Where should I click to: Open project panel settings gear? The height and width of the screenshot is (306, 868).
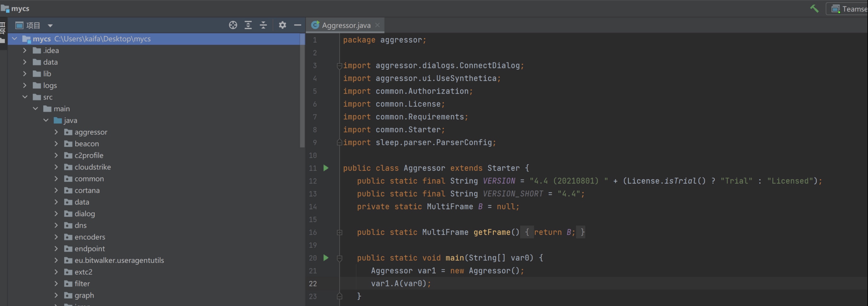[282, 25]
